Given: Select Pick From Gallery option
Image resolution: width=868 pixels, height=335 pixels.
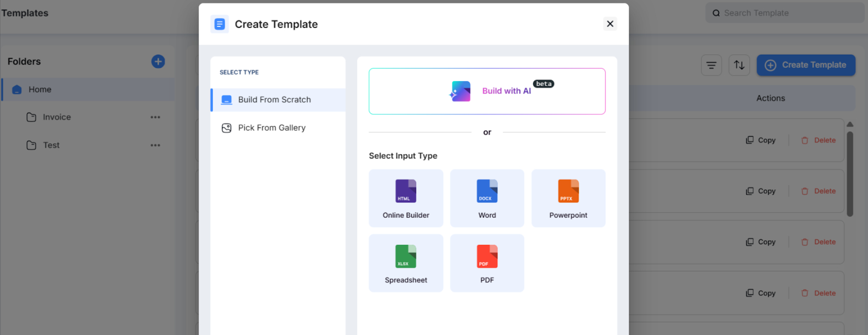Looking at the screenshot, I should click(278, 128).
